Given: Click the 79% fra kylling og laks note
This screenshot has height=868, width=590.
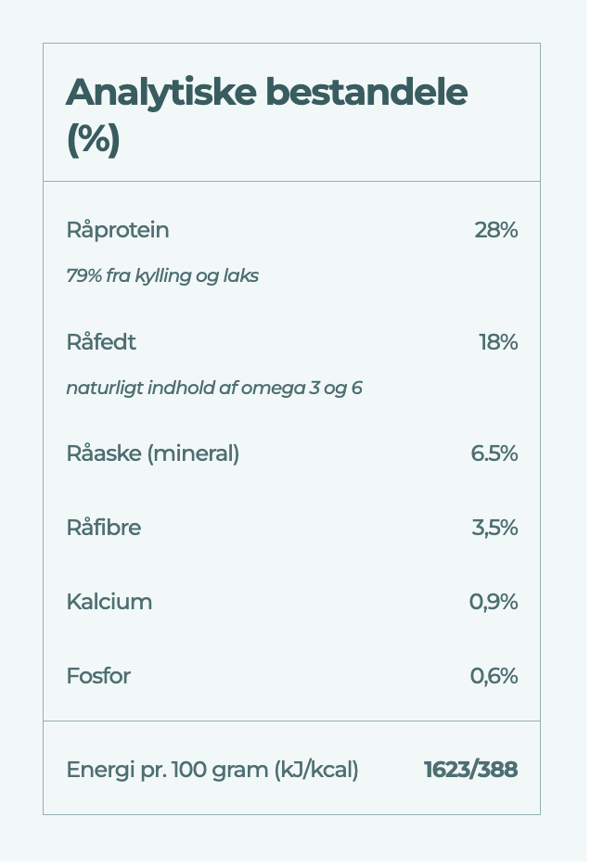Looking at the screenshot, I should coord(162,275).
